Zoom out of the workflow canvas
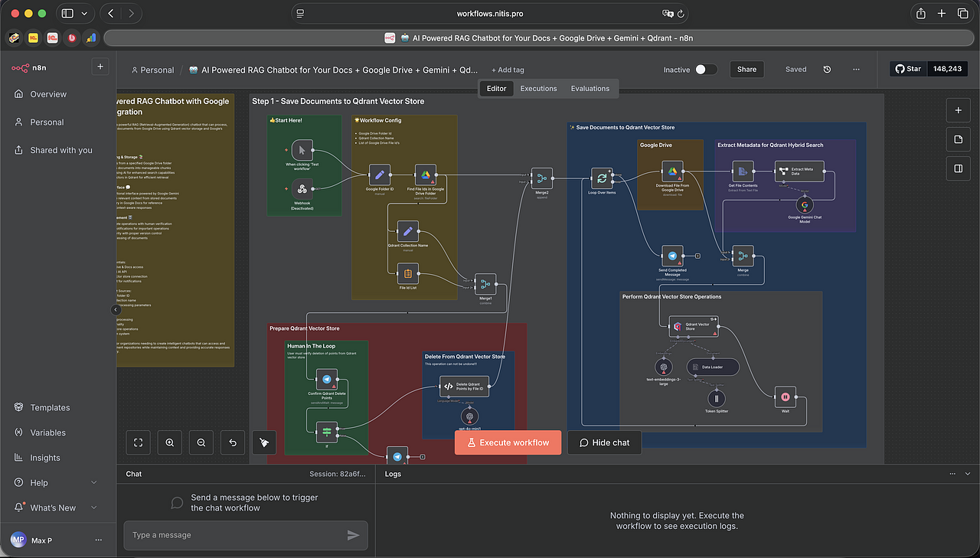This screenshot has height=558, width=980. (201, 442)
